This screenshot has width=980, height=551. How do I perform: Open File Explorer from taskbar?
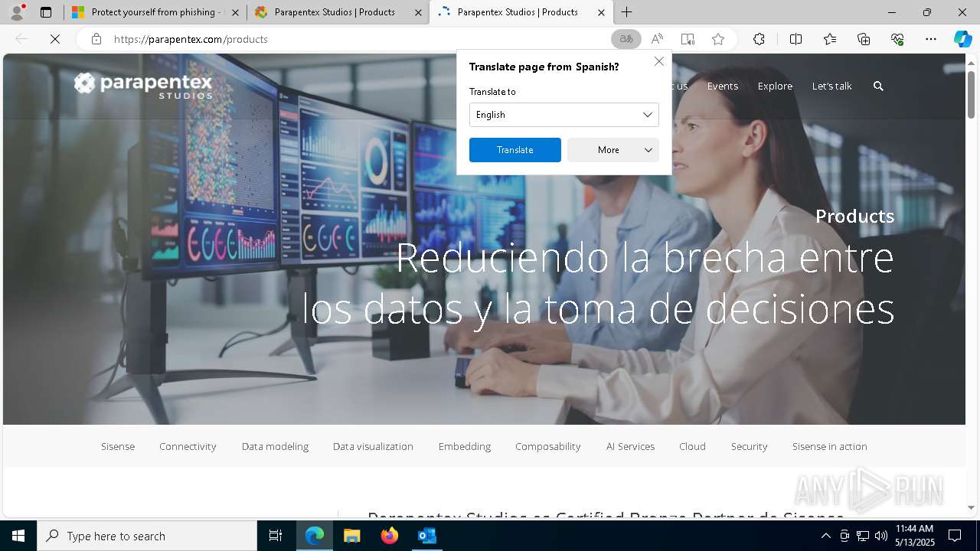coord(351,536)
